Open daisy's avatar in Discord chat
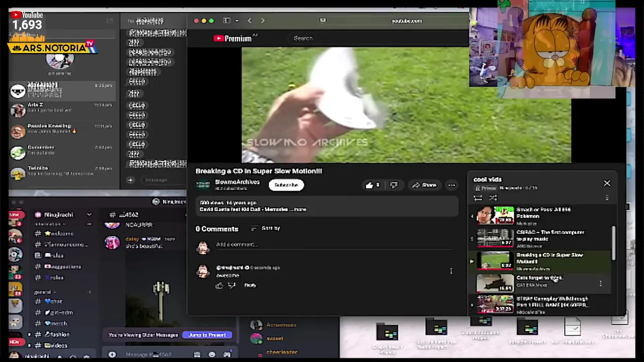Image resolution: width=644 pixels, height=362 pixels. point(112,242)
